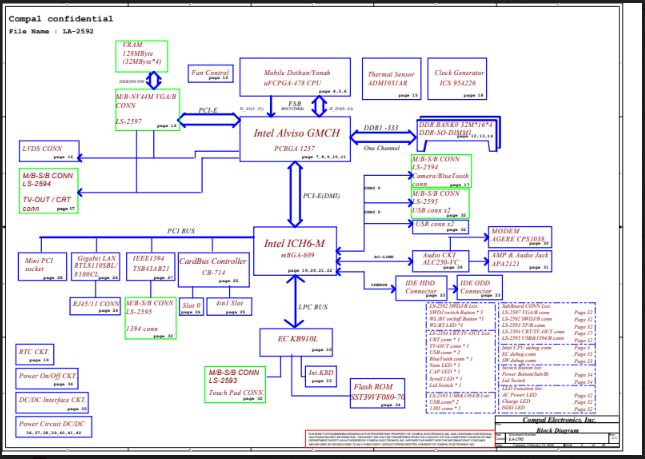Click 'LS-2597 VGA/B conn' in SubBoard list

point(526,313)
